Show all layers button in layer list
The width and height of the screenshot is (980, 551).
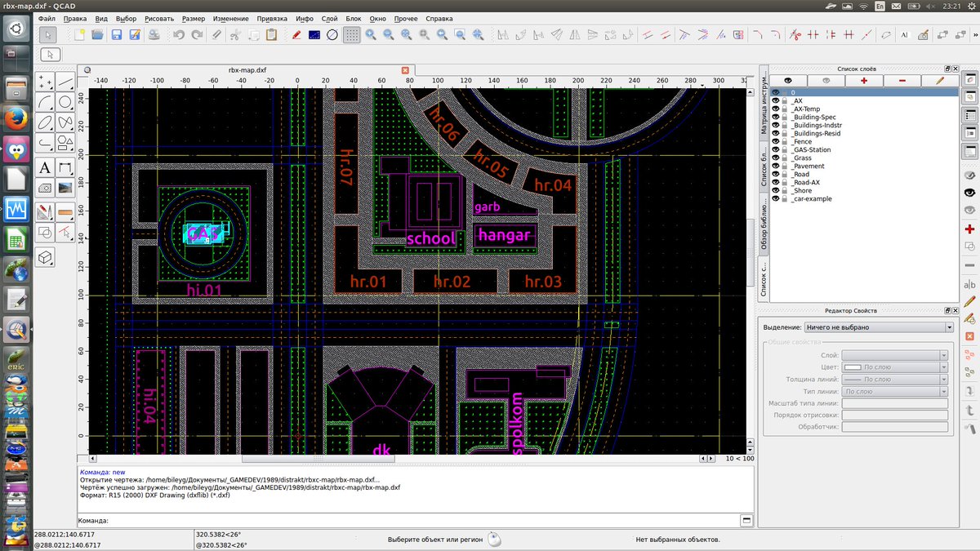788,81
